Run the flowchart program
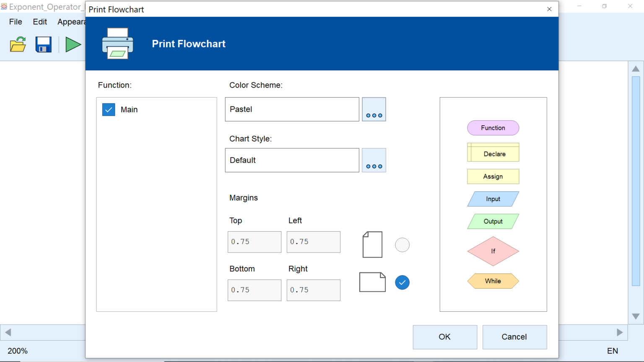The height and width of the screenshot is (362, 644). click(x=73, y=44)
